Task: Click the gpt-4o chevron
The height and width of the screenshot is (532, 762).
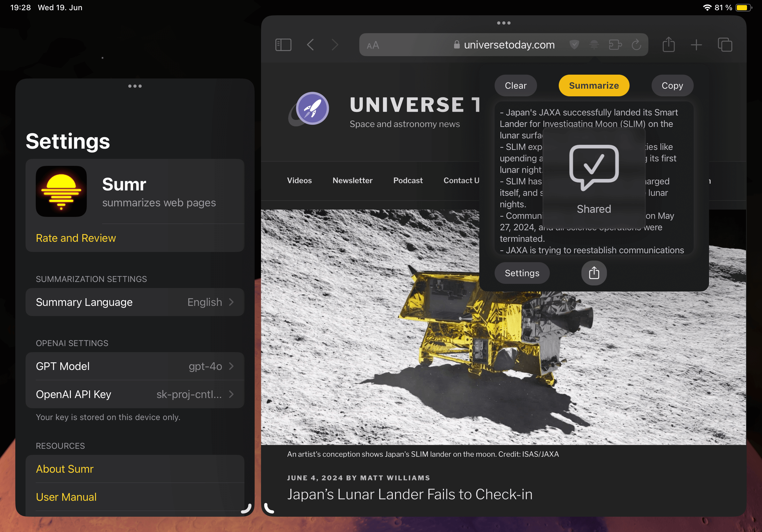Action: pos(231,366)
